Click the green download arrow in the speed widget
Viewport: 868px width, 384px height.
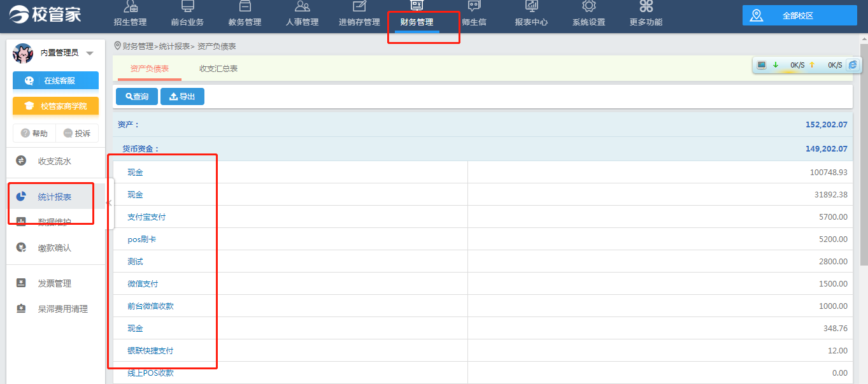tap(776, 64)
